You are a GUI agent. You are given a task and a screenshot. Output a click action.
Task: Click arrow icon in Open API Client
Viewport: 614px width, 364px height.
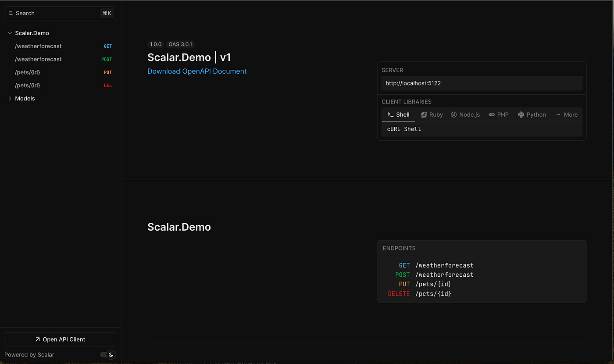(x=37, y=339)
